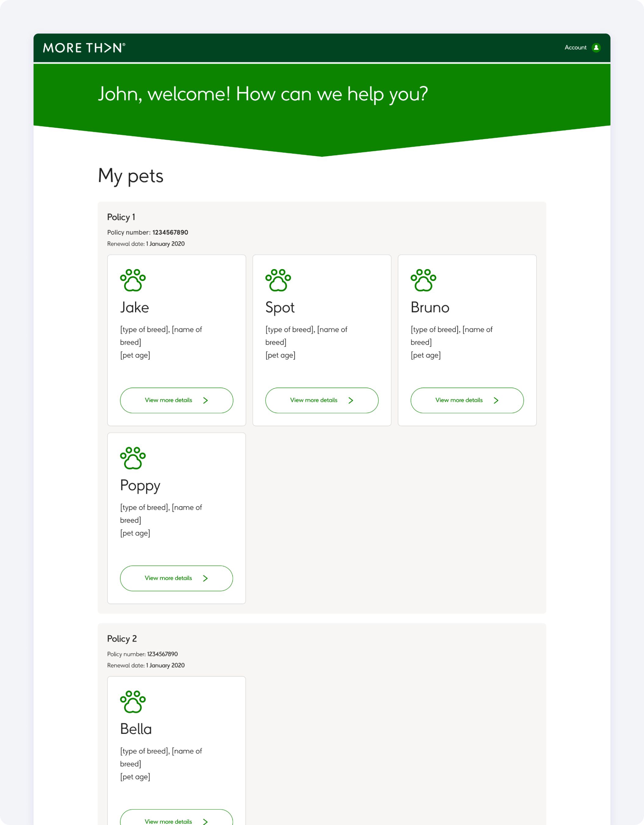
Task: Expand Bruno's details via the arrow chevron
Action: point(496,400)
